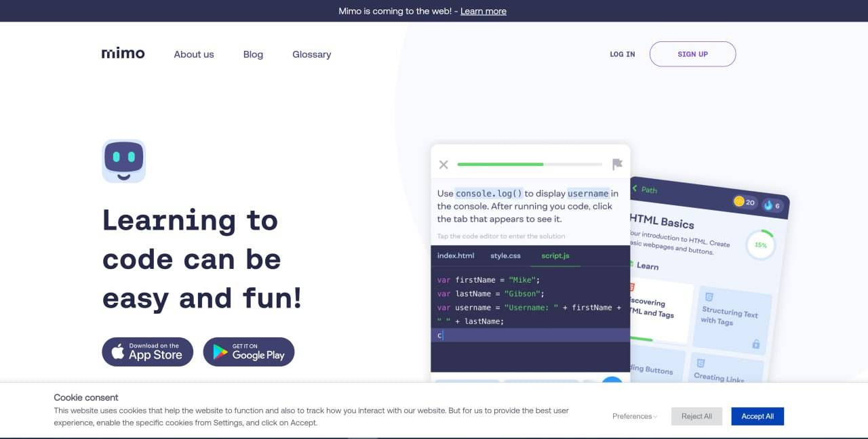Image resolution: width=868 pixels, height=439 pixels.
Task: Click the Apple logo on App Store badge
Action: (x=118, y=352)
